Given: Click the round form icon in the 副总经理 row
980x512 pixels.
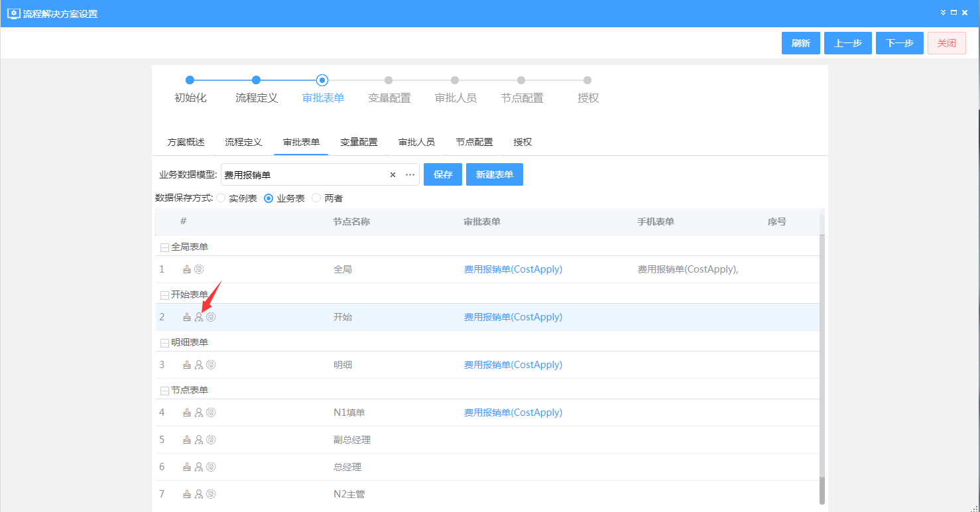Looking at the screenshot, I should tap(211, 440).
